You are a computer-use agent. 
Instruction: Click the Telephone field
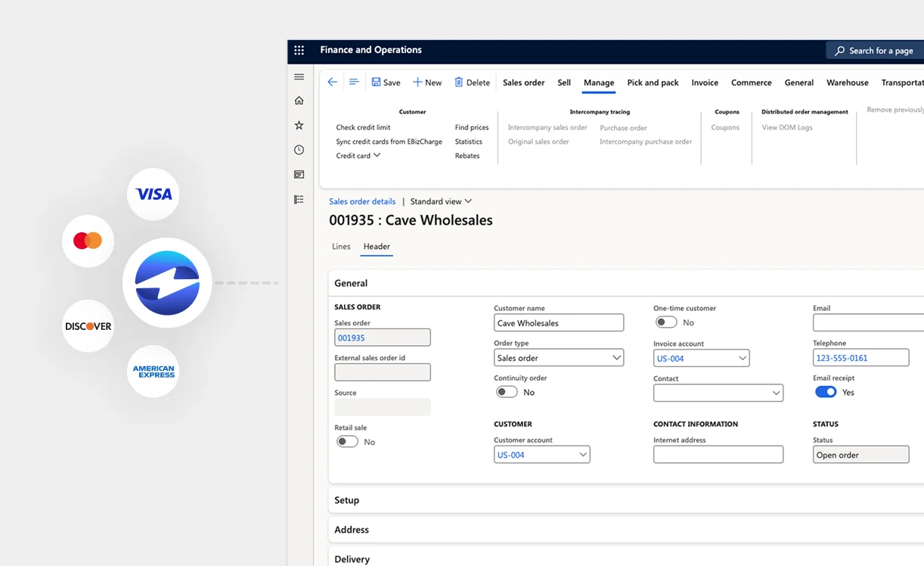[861, 358]
